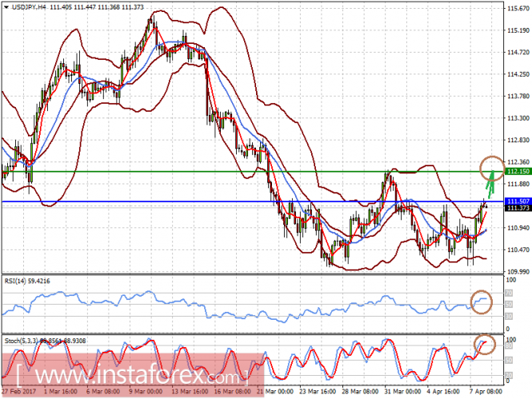Click the 70 level marker on the RSI scale
This screenshot has width=532, height=399.
(509, 293)
